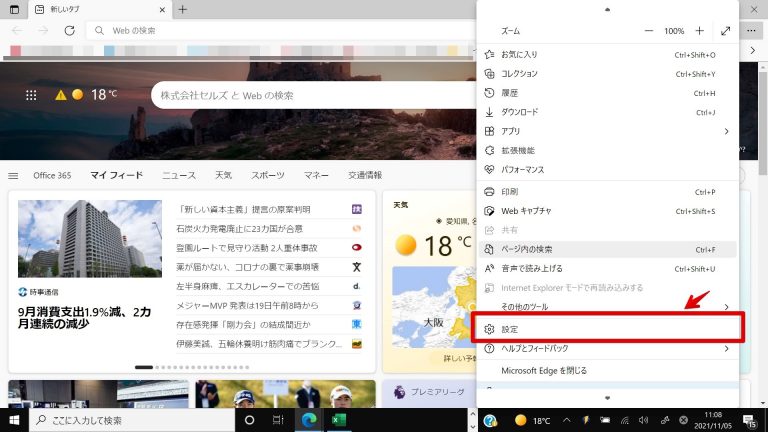The image size is (768, 432).
Task: Open the three-dot Edge menu button
Action: tap(751, 30)
